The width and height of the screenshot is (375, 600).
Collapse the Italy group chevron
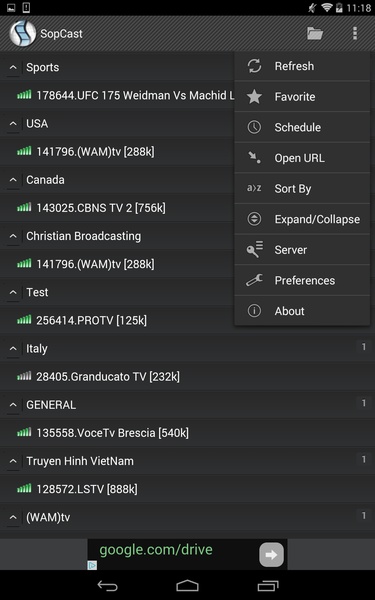pos(13,349)
